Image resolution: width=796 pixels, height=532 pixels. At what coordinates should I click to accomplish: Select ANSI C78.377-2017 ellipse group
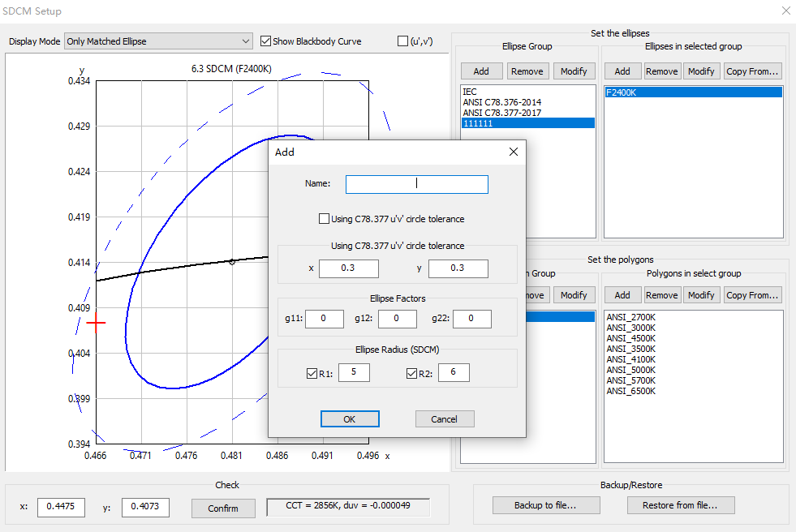click(x=528, y=113)
